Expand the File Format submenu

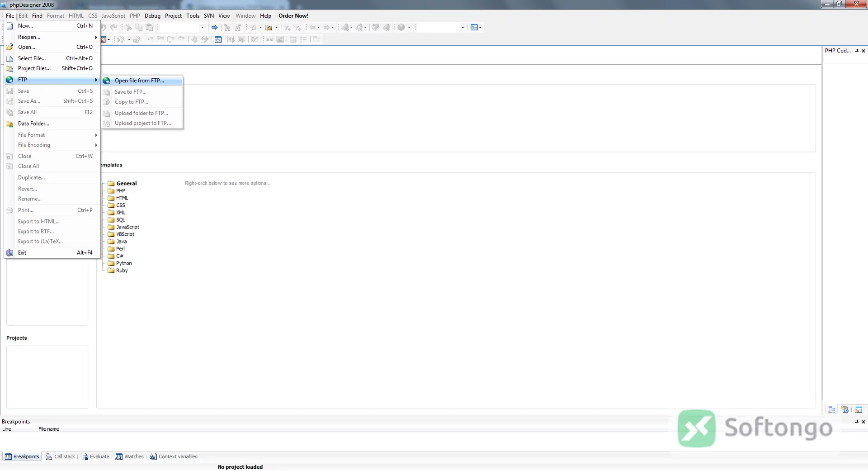tap(52, 135)
